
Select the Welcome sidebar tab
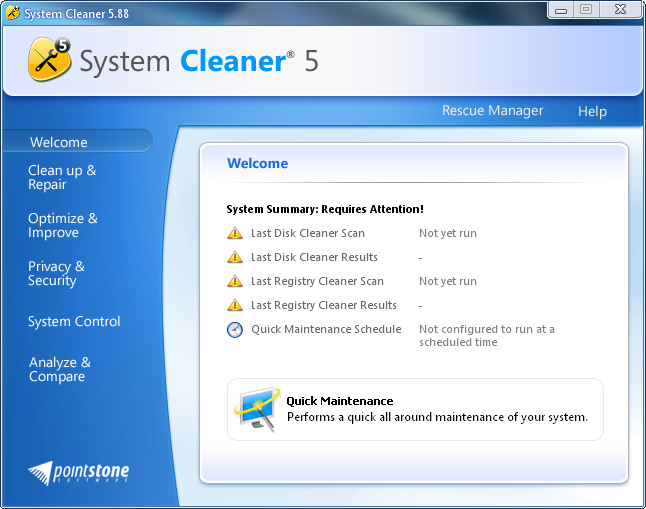tap(59, 142)
